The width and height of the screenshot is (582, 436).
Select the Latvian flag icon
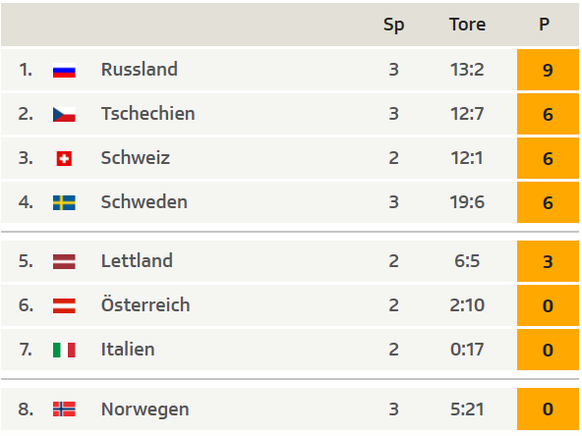(x=64, y=262)
